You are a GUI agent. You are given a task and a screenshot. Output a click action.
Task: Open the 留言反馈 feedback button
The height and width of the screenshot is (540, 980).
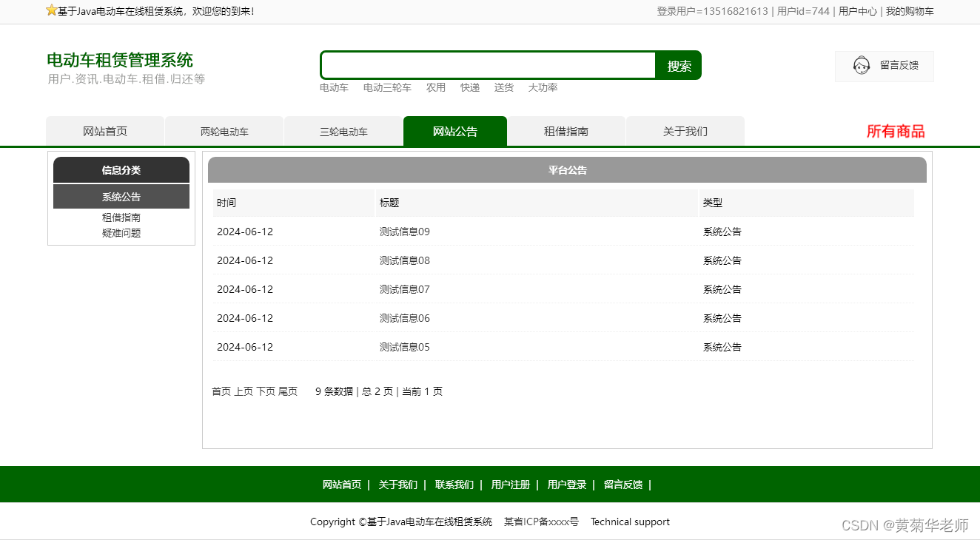pyautogui.click(x=885, y=66)
